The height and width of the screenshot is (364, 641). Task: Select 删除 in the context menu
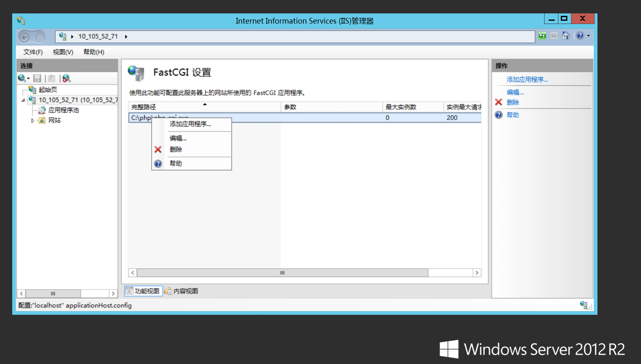(x=176, y=150)
